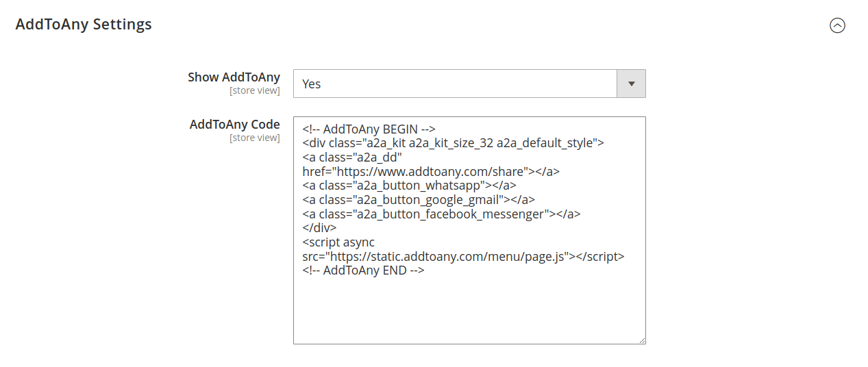The width and height of the screenshot is (868, 367).
Task: Click the '<a class="a2a_dd"' line
Action: (x=352, y=157)
